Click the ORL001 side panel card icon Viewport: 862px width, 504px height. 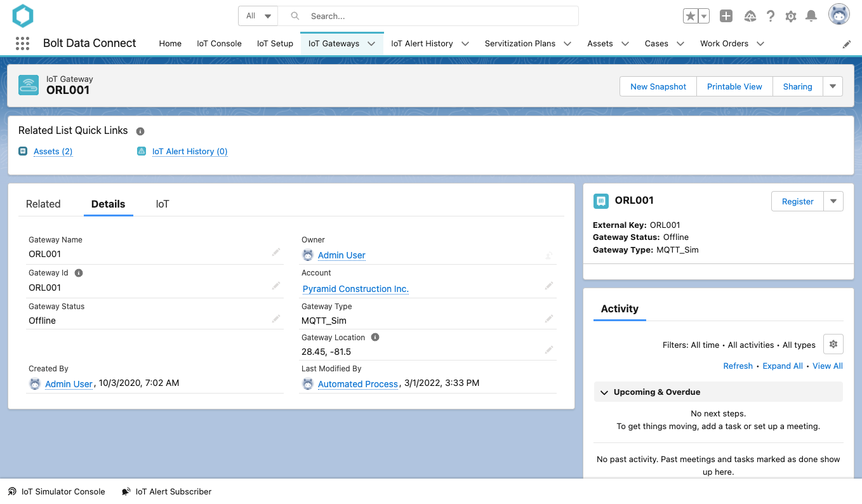click(600, 201)
